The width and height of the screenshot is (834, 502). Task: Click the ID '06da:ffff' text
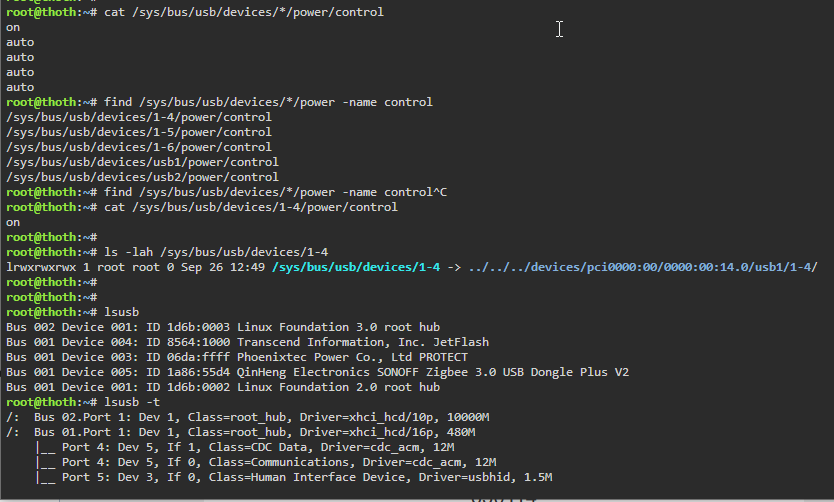tap(198, 357)
